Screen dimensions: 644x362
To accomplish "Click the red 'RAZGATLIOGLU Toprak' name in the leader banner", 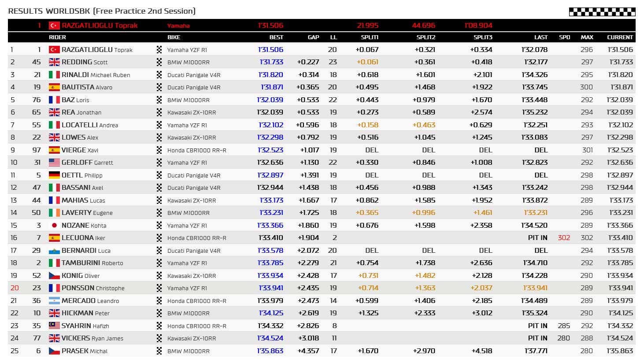I will click(100, 26).
